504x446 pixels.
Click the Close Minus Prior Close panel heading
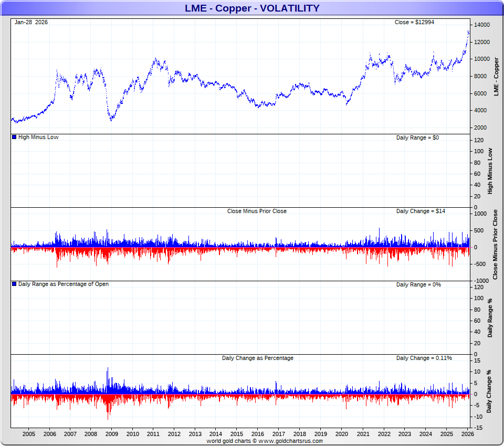point(257,211)
